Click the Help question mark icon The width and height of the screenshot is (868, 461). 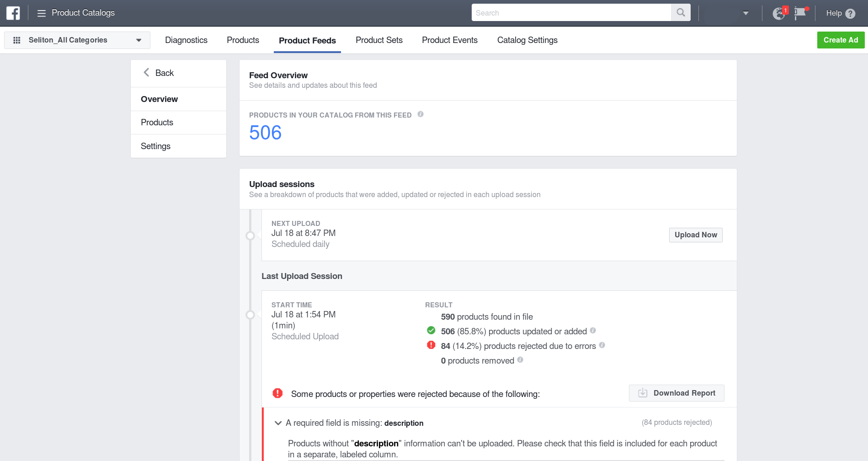point(851,13)
